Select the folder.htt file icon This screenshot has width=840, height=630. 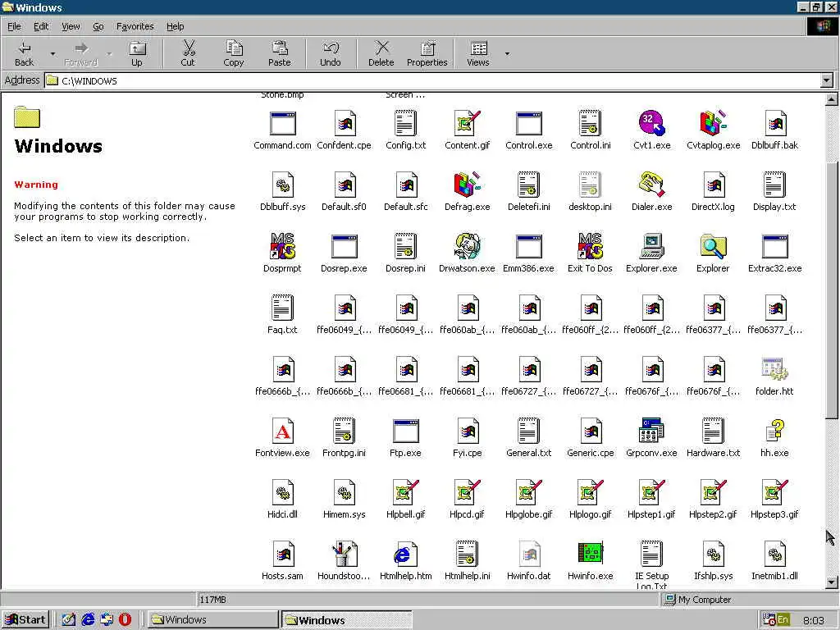(x=774, y=370)
